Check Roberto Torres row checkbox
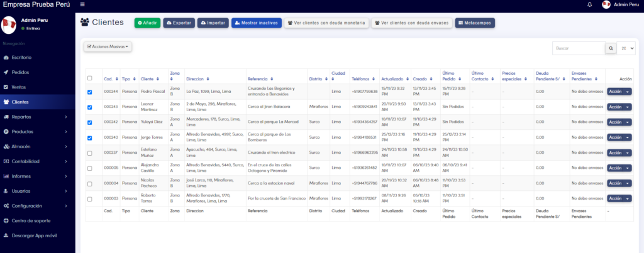 (90, 199)
